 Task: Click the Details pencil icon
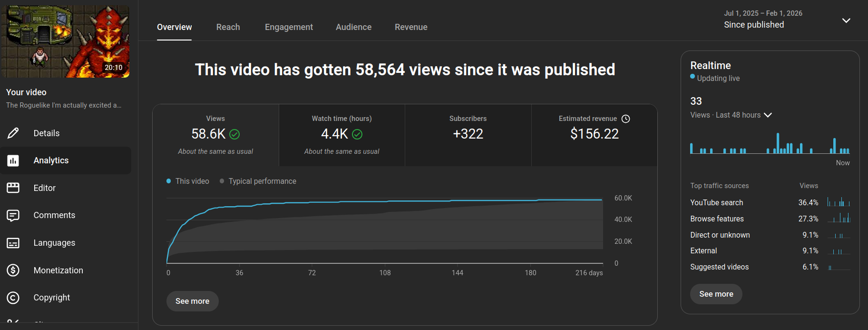[x=13, y=133]
